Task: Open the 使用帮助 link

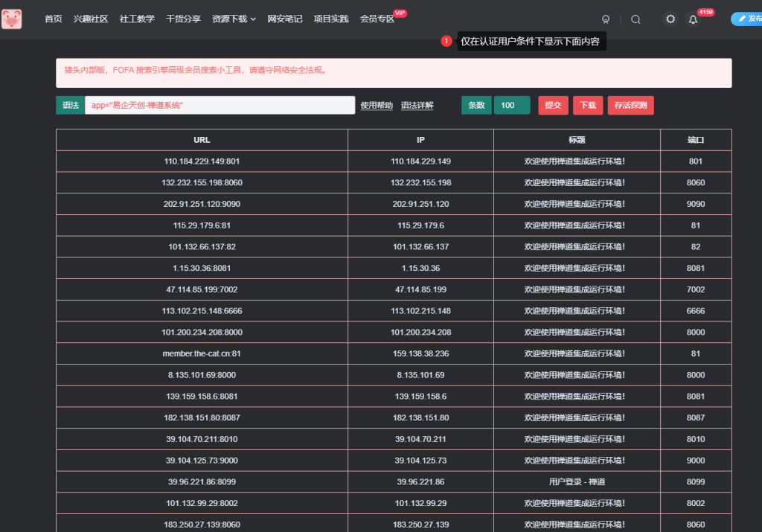Action: pyautogui.click(x=377, y=106)
